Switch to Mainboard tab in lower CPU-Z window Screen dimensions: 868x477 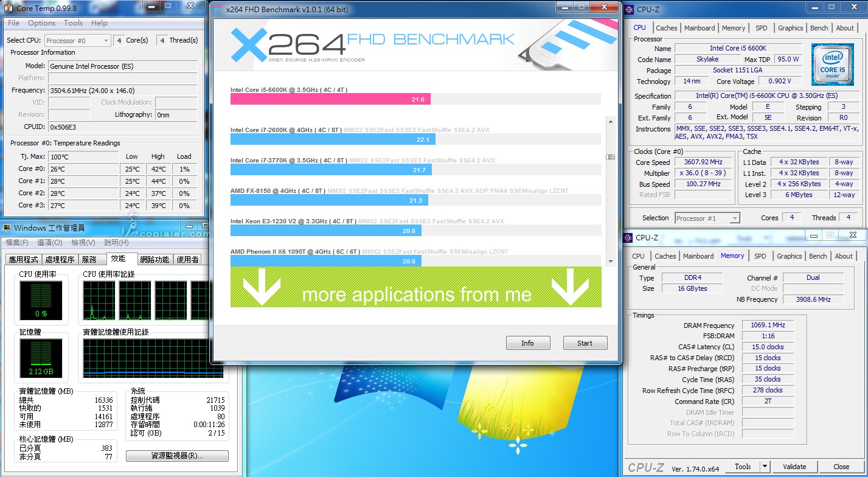(698, 256)
